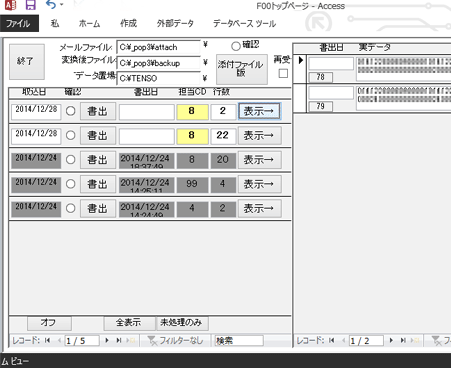Open the 私 ribbon tab
Viewport: 451px width, 368px height.
pos(55,23)
